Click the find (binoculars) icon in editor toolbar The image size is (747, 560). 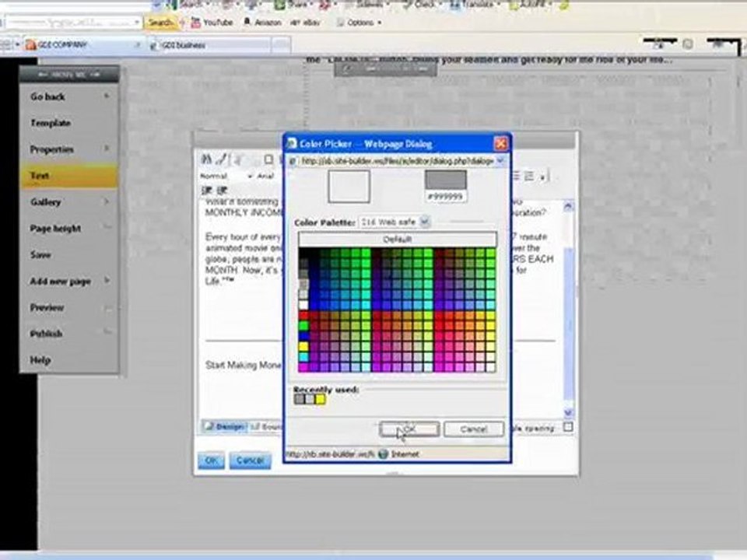tap(207, 159)
